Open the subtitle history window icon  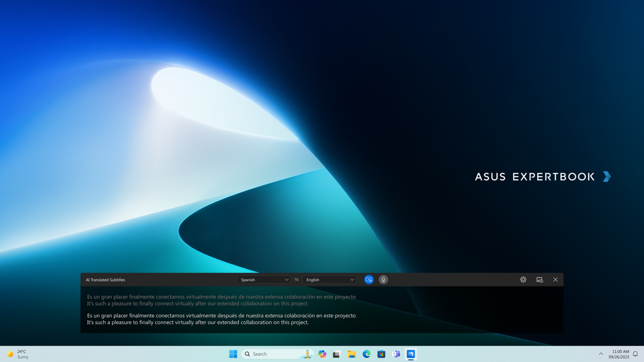[x=539, y=280]
